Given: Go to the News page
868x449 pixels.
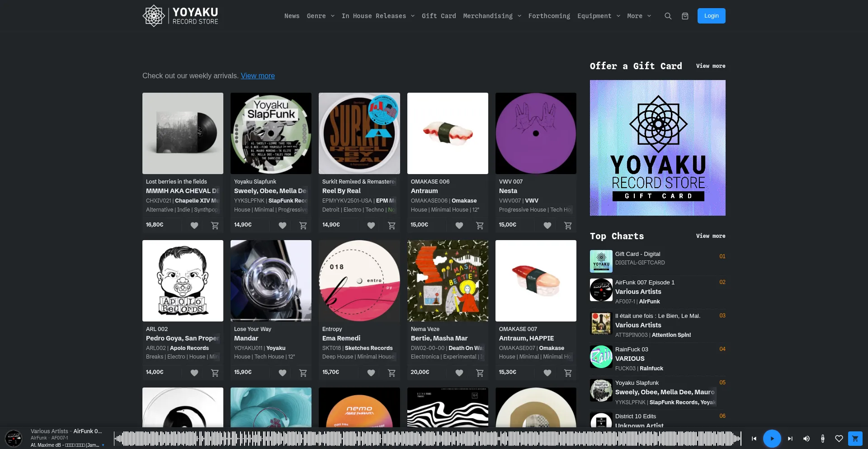Looking at the screenshot, I should 292,16.
